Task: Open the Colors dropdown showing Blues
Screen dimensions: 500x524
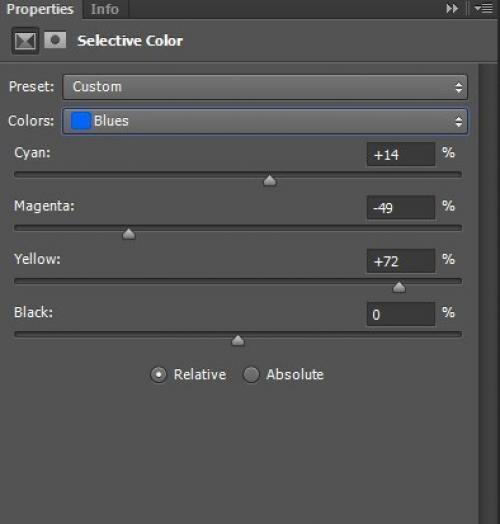Action: pos(265,121)
